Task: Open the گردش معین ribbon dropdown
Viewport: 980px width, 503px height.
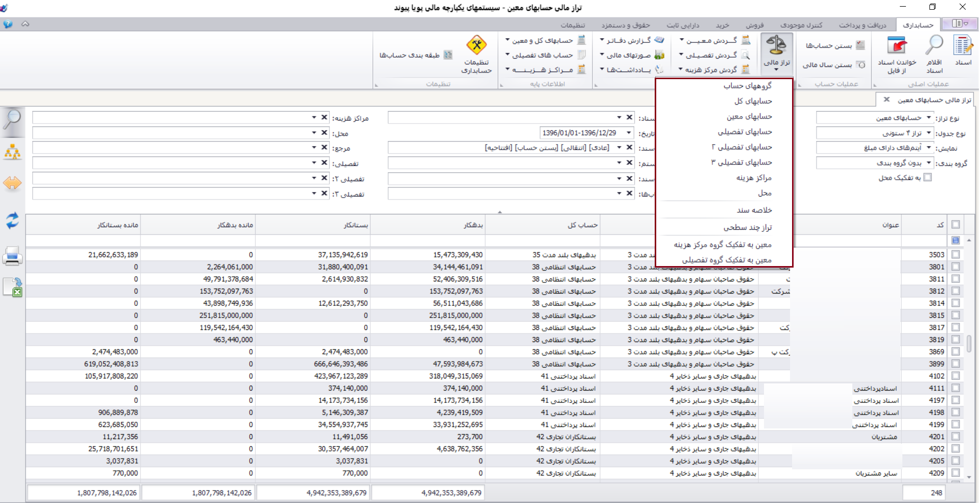Action: click(714, 40)
